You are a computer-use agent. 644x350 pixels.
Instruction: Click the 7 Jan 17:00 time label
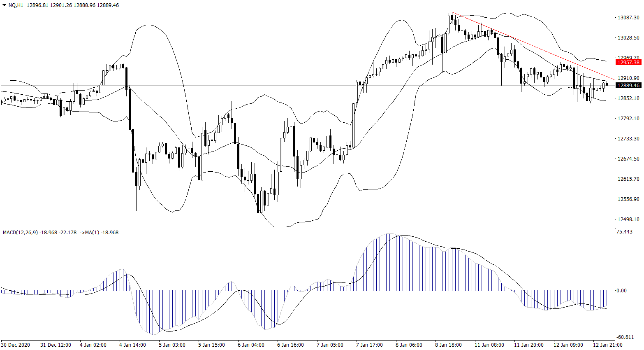(369, 345)
